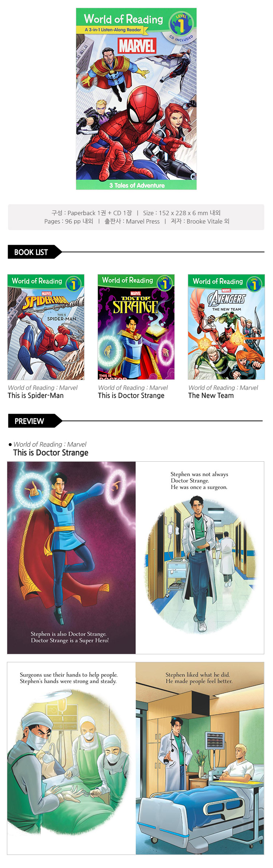Click the operating room surgeons preview page
The width and height of the screenshot is (273, 868).
pos(71,758)
